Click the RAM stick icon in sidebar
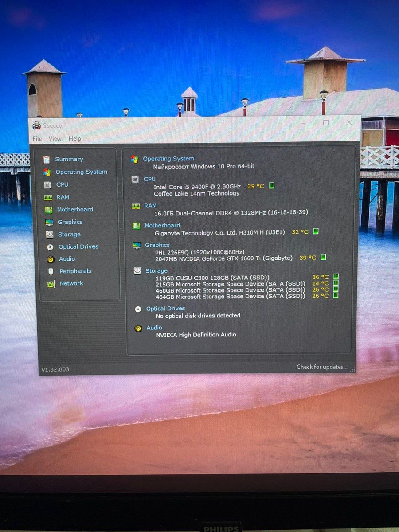 click(x=48, y=197)
